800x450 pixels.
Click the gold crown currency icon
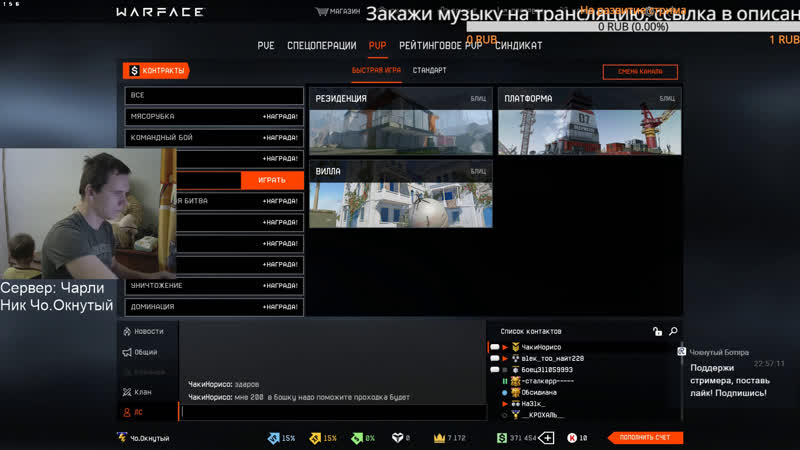pos(439,438)
